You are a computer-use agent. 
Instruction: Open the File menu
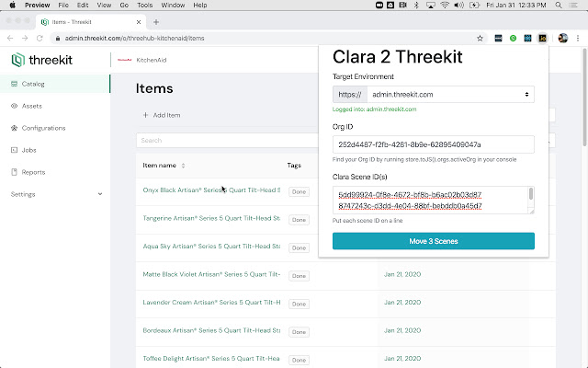[x=63, y=5]
